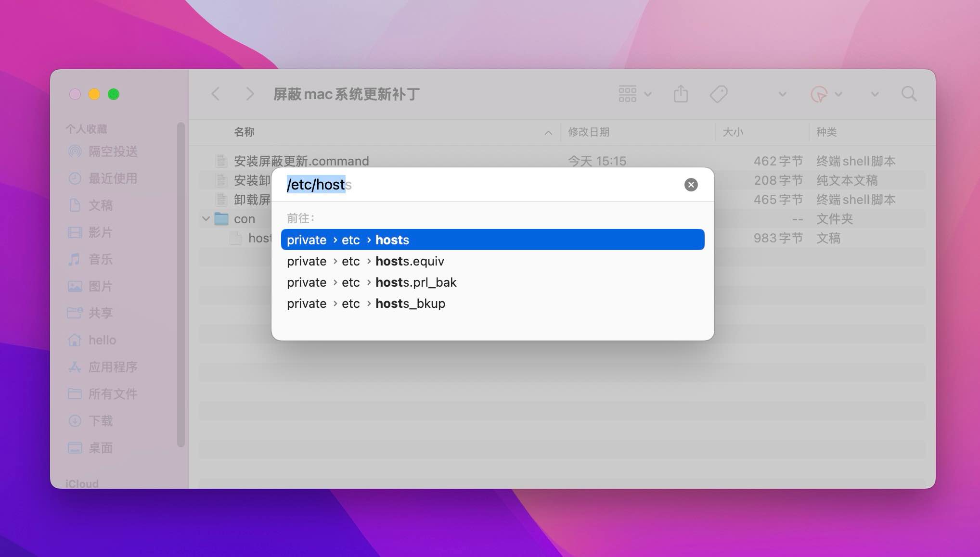Open the 下载 folder in sidebar
Screen dimensions: 980x557
tap(102, 421)
